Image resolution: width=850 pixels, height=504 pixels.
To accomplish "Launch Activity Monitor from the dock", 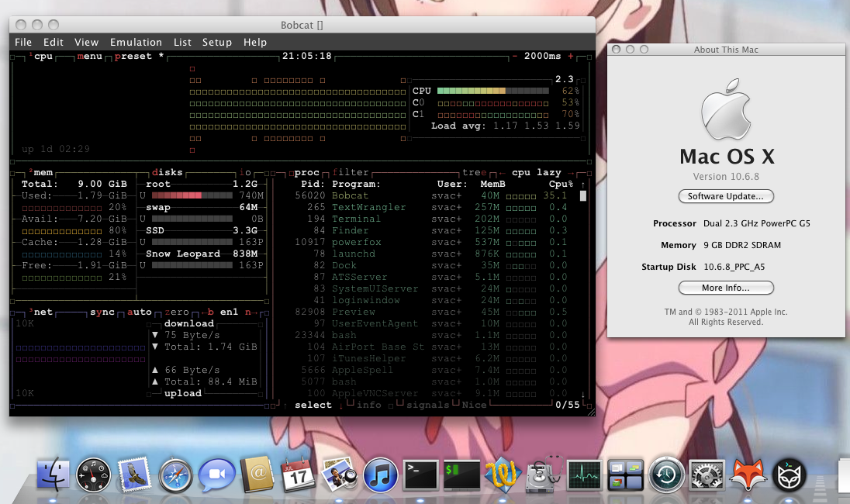I will [x=585, y=475].
